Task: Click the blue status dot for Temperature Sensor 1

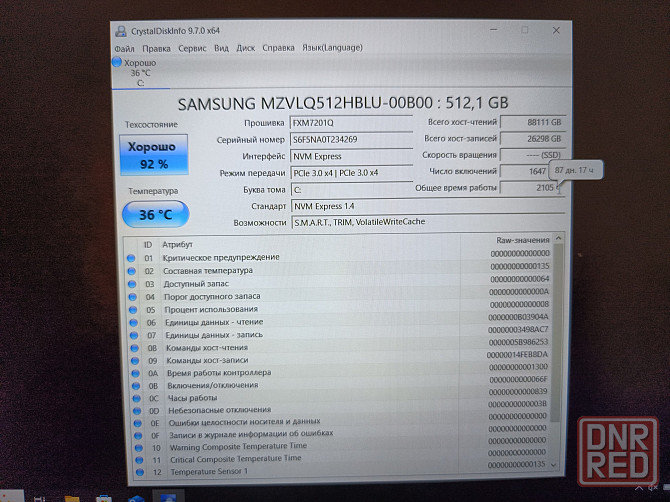Action: (x=139, y=472)
